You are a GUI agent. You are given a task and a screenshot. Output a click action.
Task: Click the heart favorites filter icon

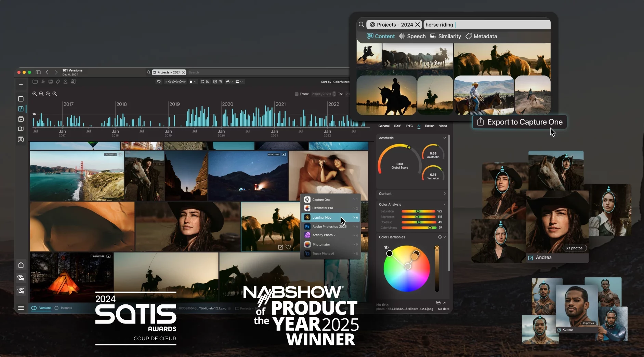tap(159, 82)
